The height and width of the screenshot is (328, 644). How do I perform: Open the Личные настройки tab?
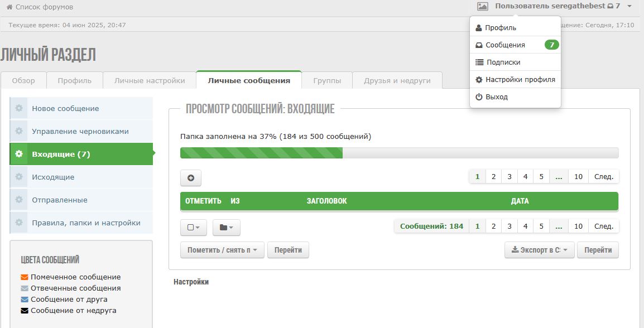[x=150, y=80]
